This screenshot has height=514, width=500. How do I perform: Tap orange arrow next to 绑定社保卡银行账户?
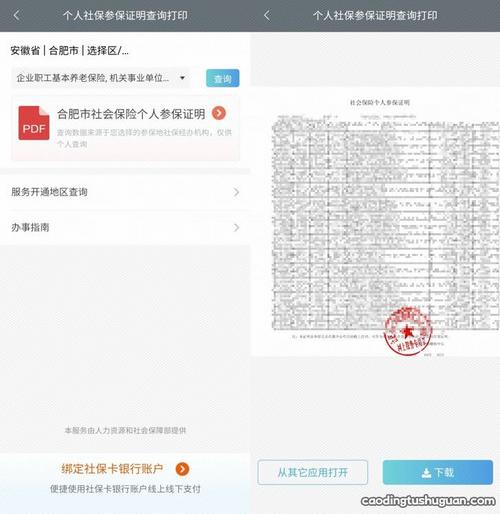coord(182,469)
